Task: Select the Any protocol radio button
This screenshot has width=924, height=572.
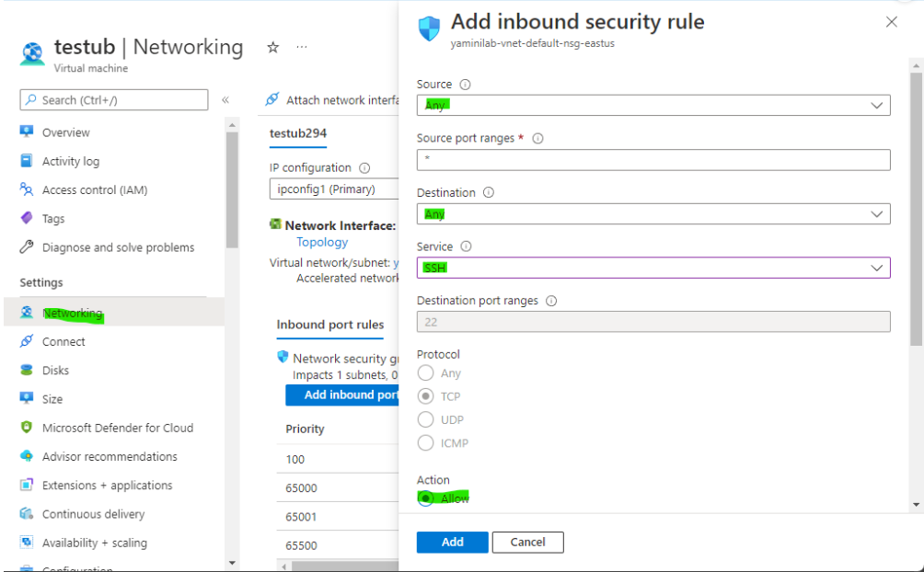Action: coord(425,372)
